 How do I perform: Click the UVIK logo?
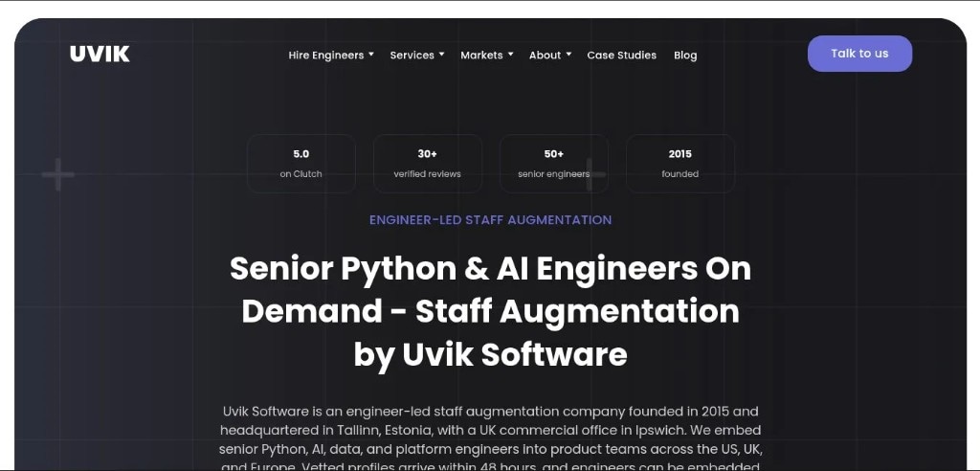click(x=100, y=54)
